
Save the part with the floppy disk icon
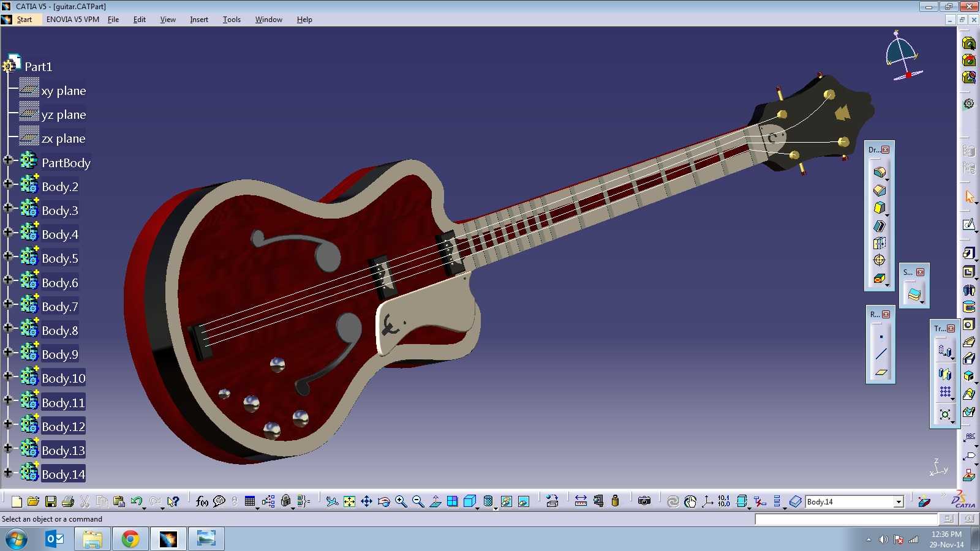click(51, 501)
